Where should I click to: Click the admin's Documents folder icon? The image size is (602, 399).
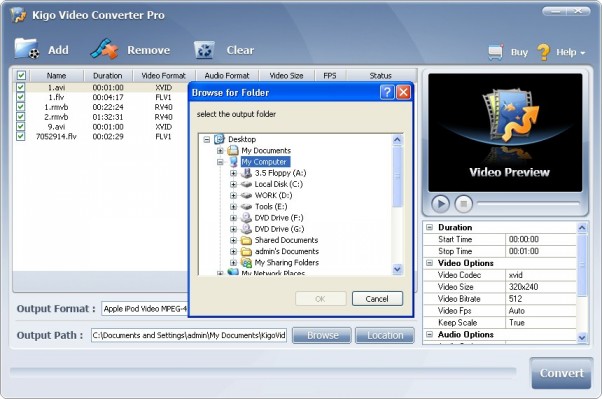(246, 252)
